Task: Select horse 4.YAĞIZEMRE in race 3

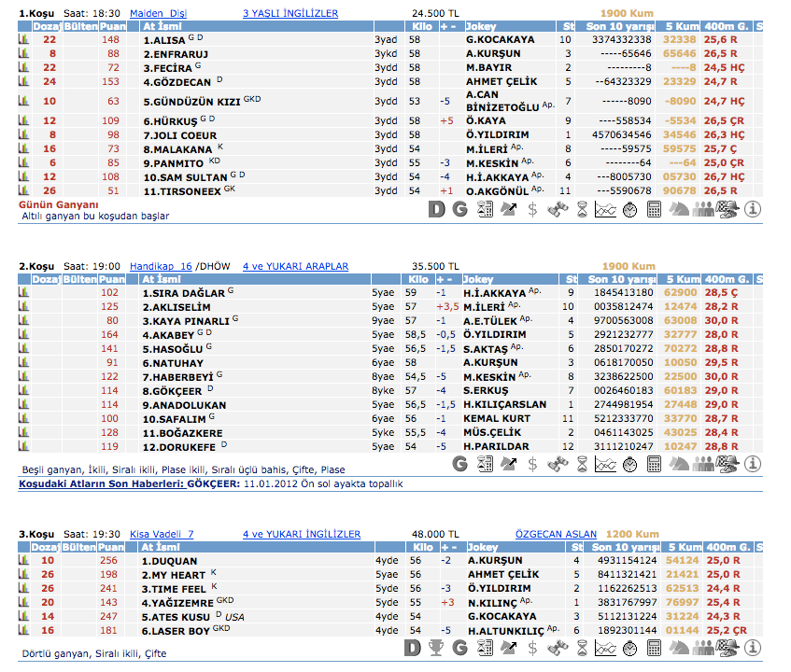Action: pyautogui.click(x=177, y=602)
